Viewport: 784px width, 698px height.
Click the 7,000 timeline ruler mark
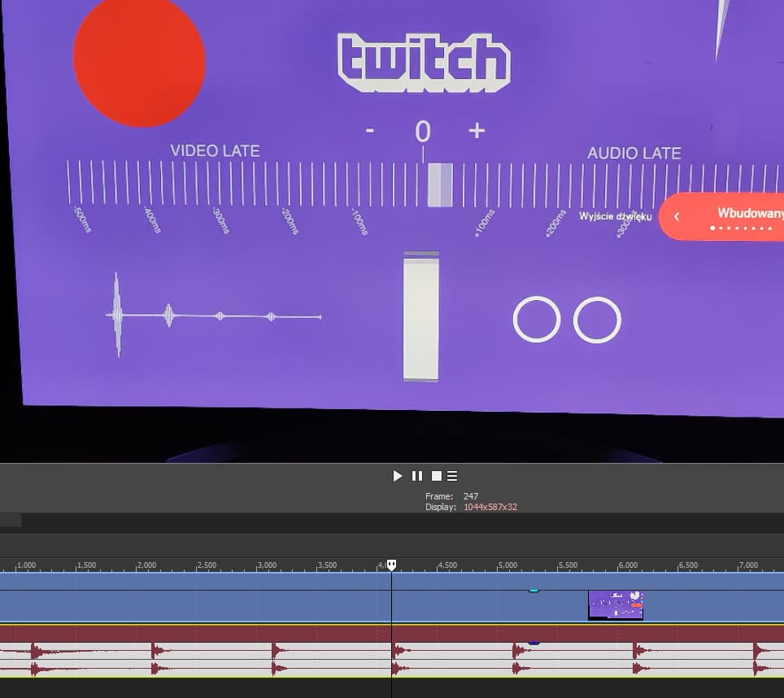coord(748,565)
